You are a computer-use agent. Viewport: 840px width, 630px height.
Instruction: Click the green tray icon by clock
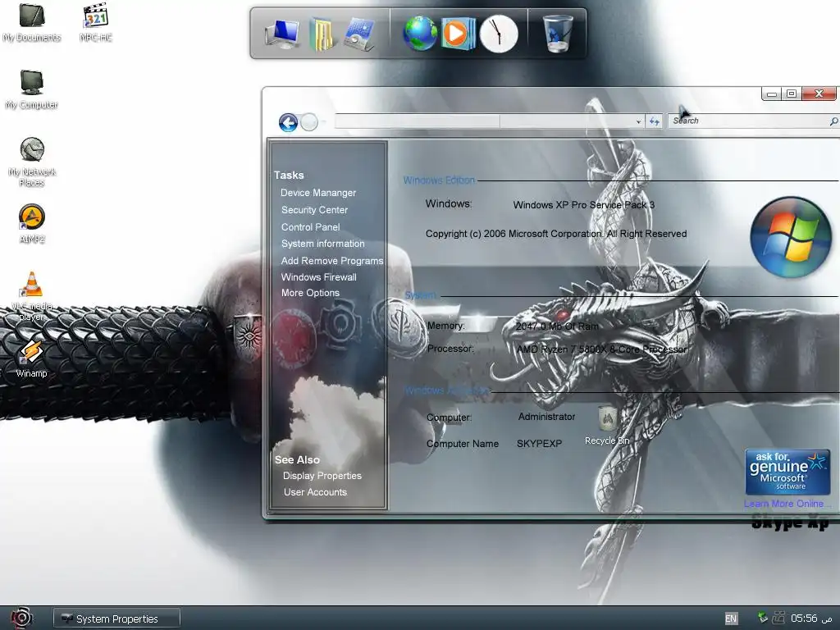click(762, 618)
